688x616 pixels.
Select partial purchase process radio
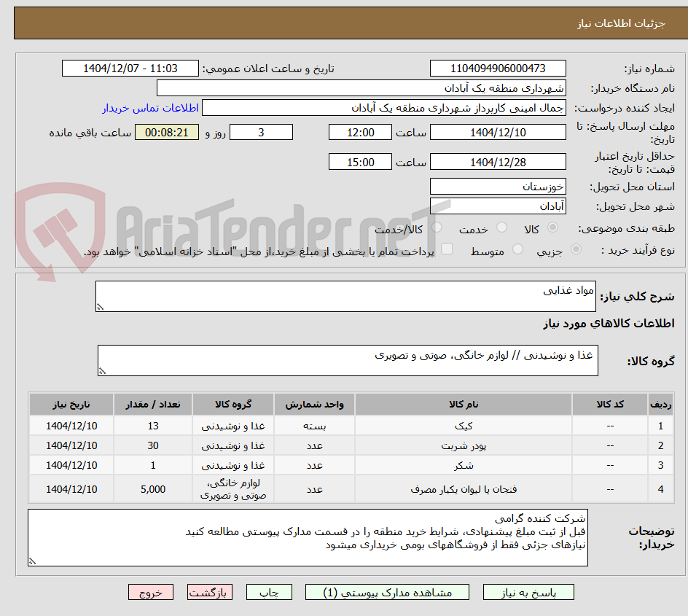(x=576, y=249)
